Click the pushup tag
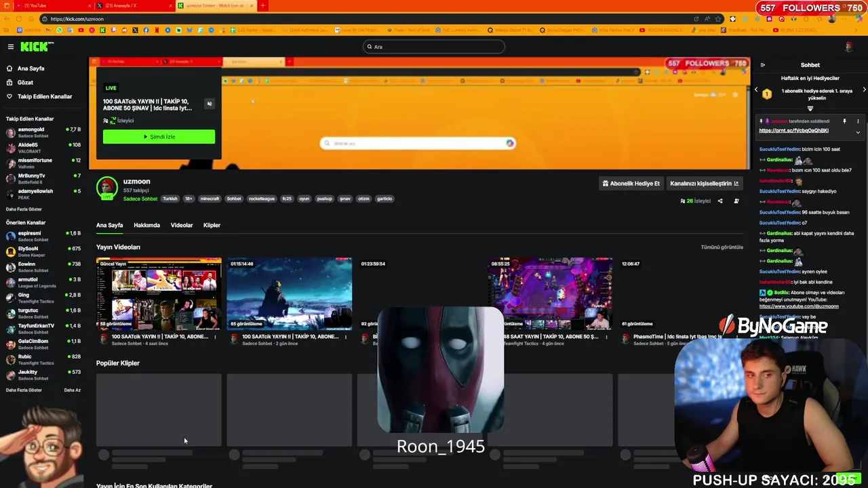 pos(325,199)
